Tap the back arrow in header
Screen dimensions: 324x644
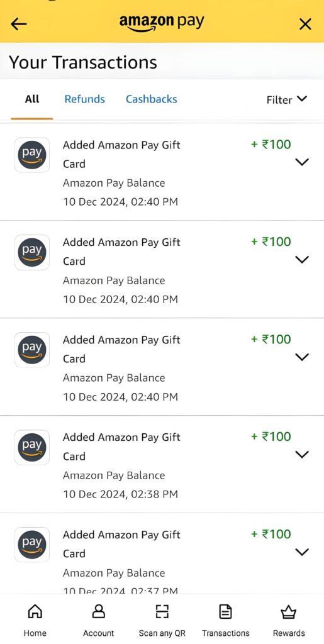18,25
